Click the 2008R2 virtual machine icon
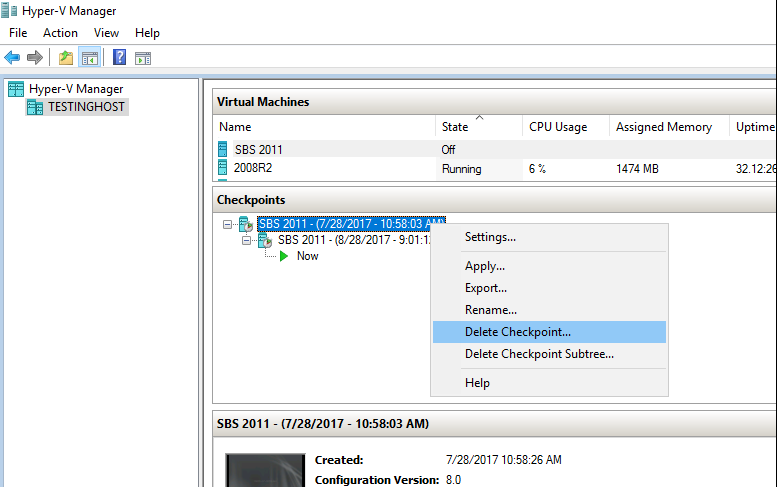This screenshot has width=777, height=487. point(222,167)
